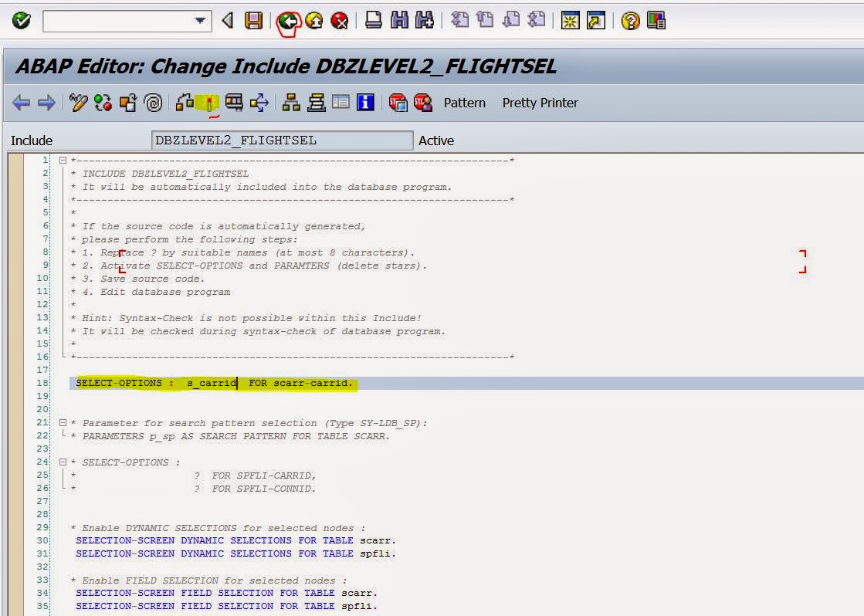
Task: Collapse the header comment block at line 1
Action: click(x=62, y=161)
